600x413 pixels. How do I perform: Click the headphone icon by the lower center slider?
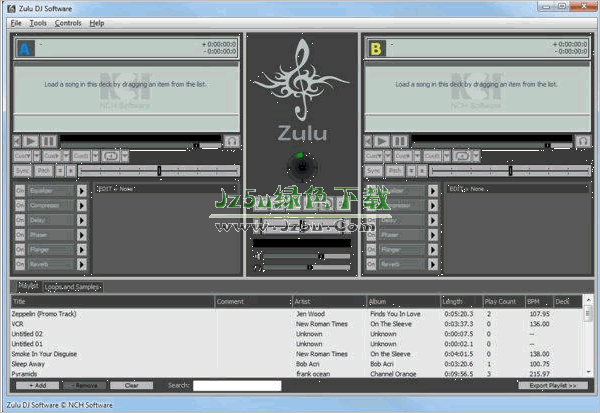[258, 268]
